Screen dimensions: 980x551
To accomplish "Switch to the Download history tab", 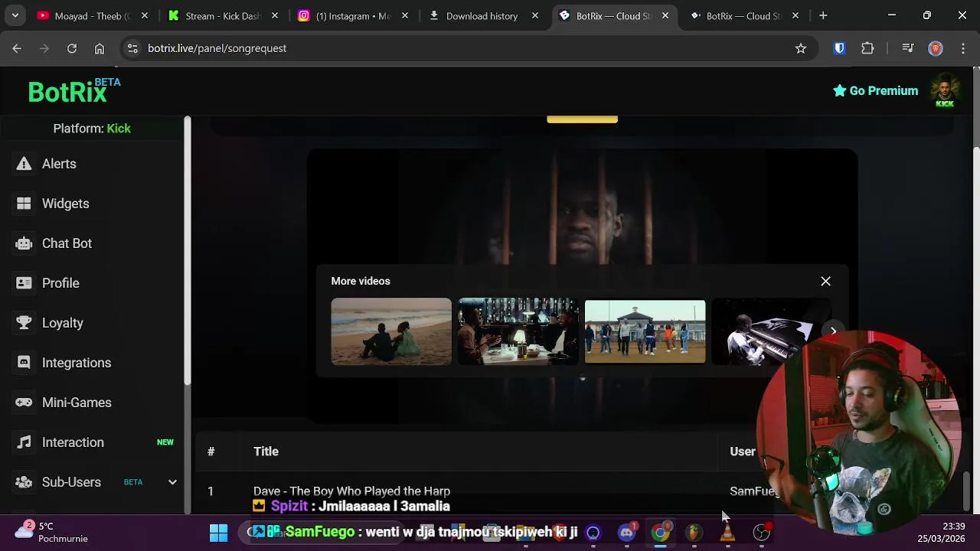I will pos(482,15).
